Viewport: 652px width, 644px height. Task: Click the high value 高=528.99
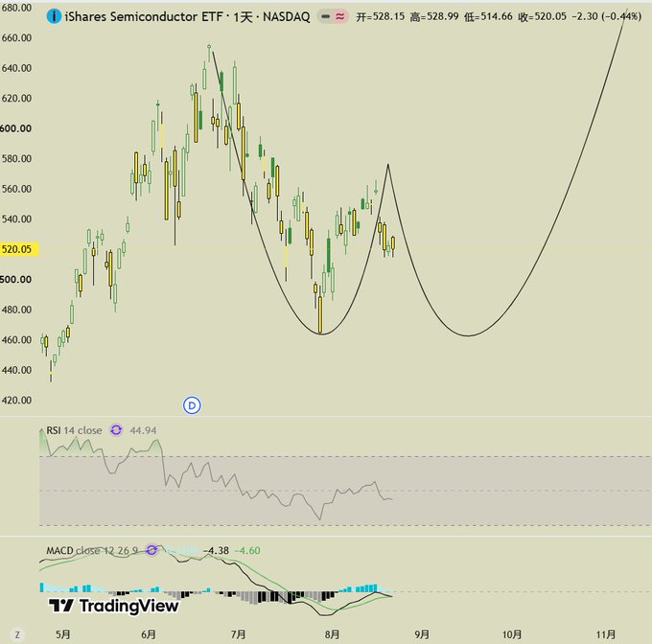pos(434,16)
